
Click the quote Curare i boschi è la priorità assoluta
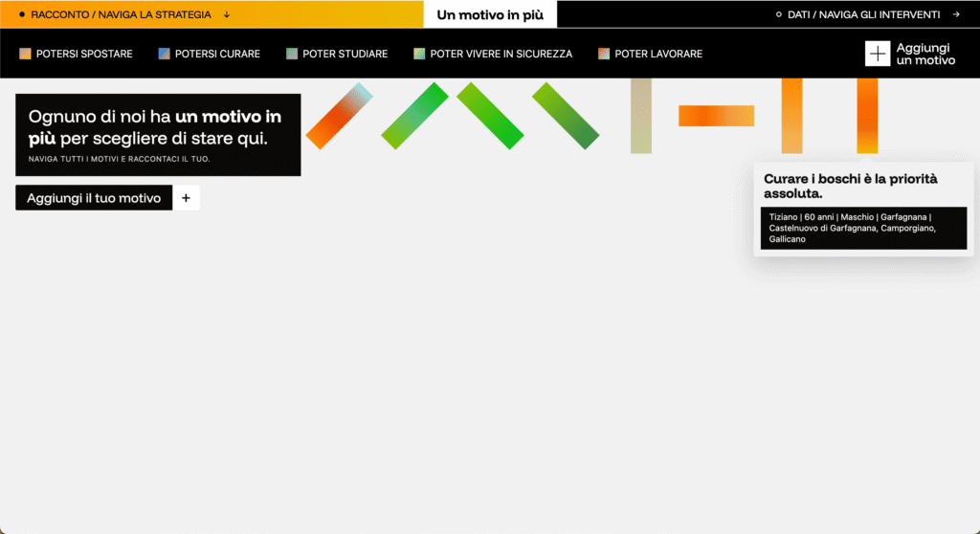click(851, 186)
